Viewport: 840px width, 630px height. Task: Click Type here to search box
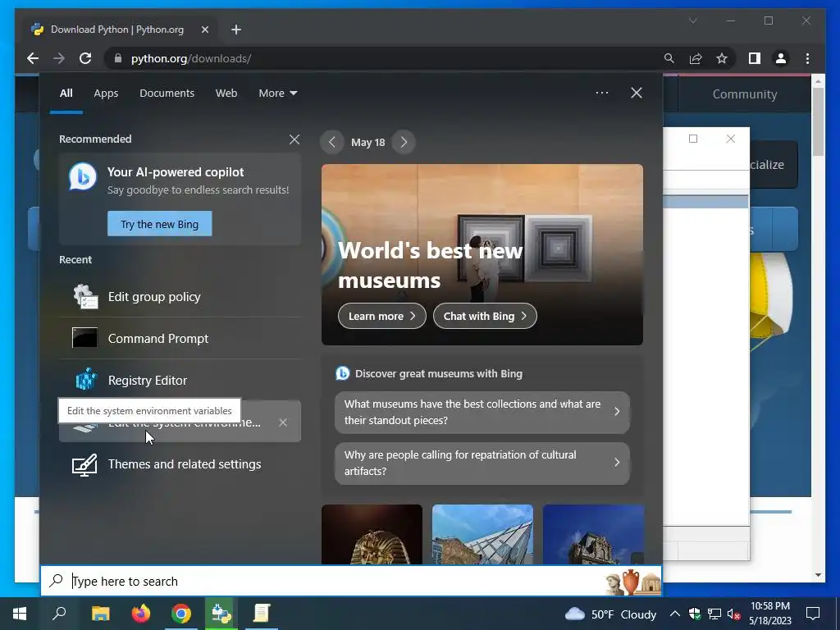coord(351,581)
